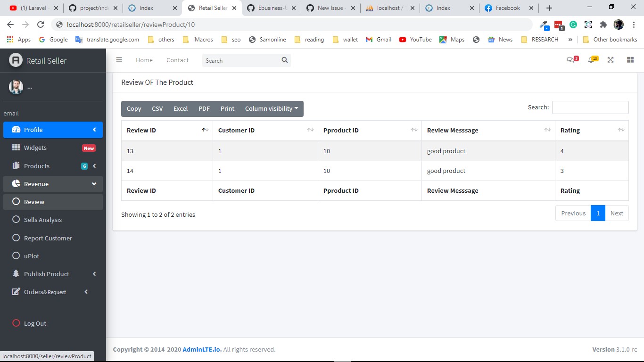The height and width of the screenshot is (362, 644).
Task: Open the uPlot sidebar item
Action: point(31,256)
